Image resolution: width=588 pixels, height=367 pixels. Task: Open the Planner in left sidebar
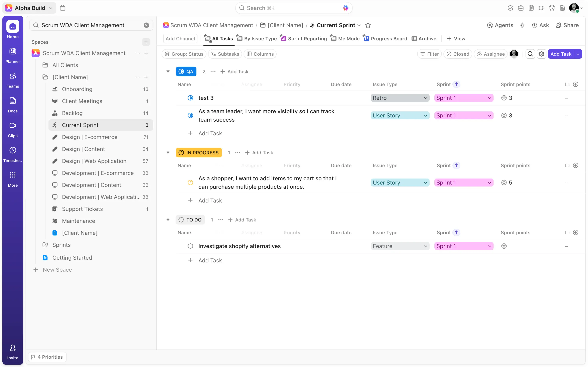pyautogui.click(x=13, y=55)
